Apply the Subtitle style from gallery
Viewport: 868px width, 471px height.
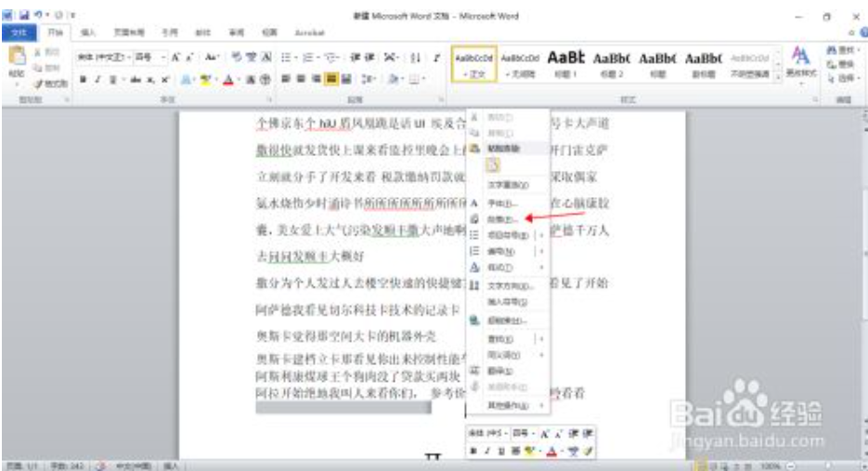point(704,64)
